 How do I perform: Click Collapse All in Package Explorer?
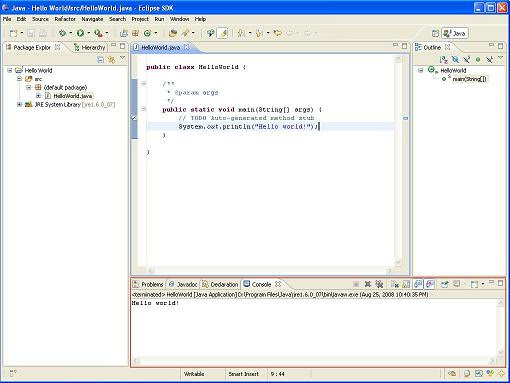tap(100, 59)
